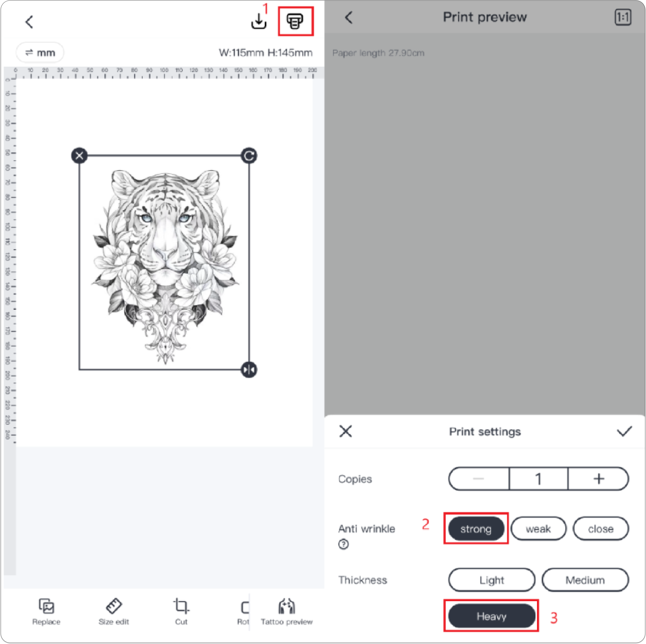Increase copies with plus button

599,479
